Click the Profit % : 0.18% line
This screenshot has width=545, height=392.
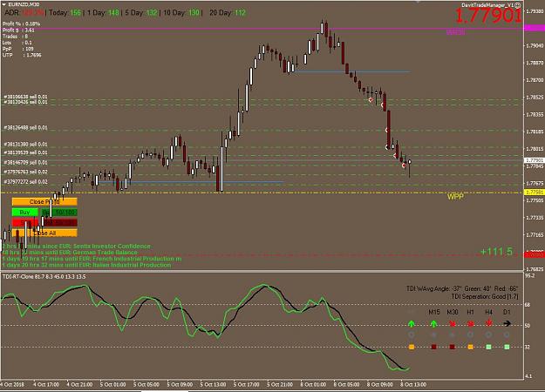pyautogui.click(x=21, y=24)
